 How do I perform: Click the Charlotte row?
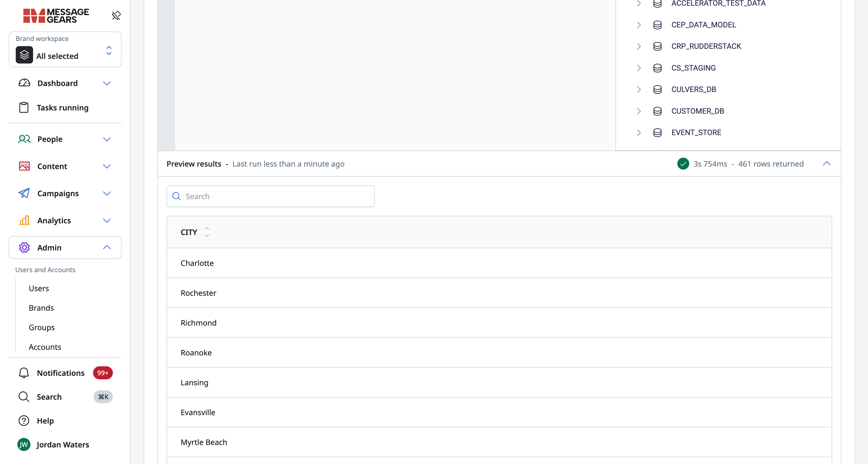(x=499, y=263)
